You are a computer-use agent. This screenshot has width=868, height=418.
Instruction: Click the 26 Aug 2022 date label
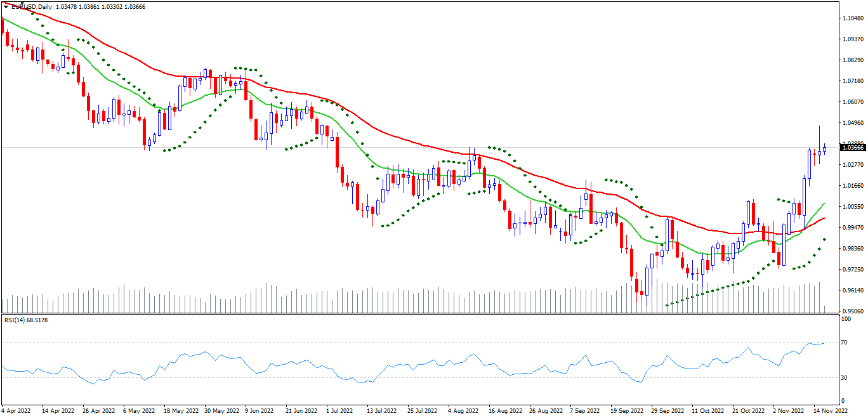pos(546,411)
